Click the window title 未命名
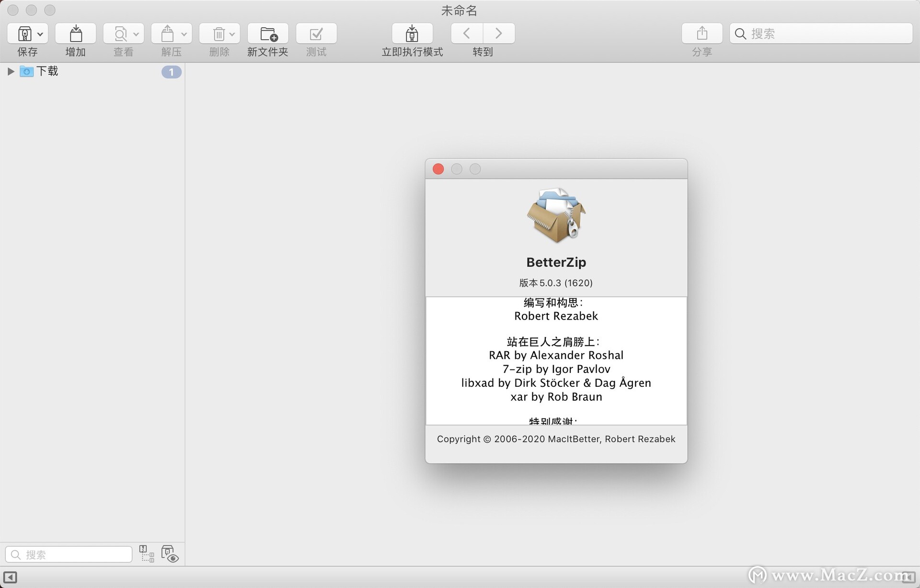920x588 pixels. coord(459,11)
